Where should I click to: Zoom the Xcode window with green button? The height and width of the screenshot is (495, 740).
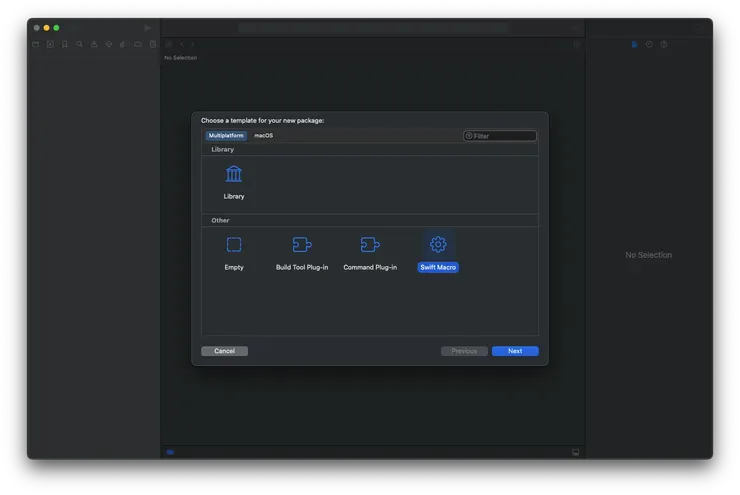[56, 28]
